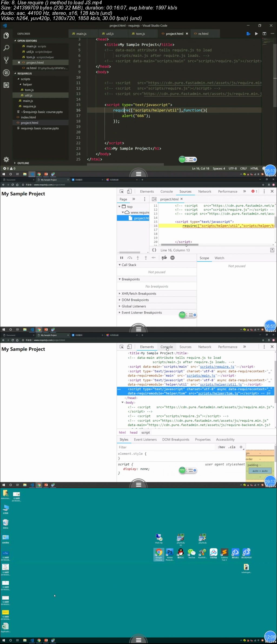The image size is (277, 644).
Task: Expand Event Listener Breakpoints section in Sources
Action: (x=120, y=312)
